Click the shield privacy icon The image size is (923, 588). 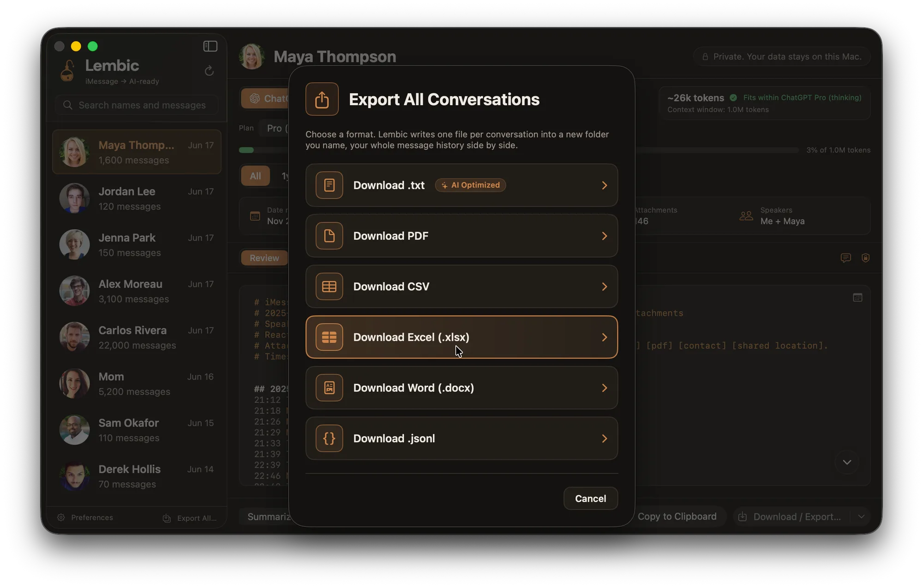(866, 258)
